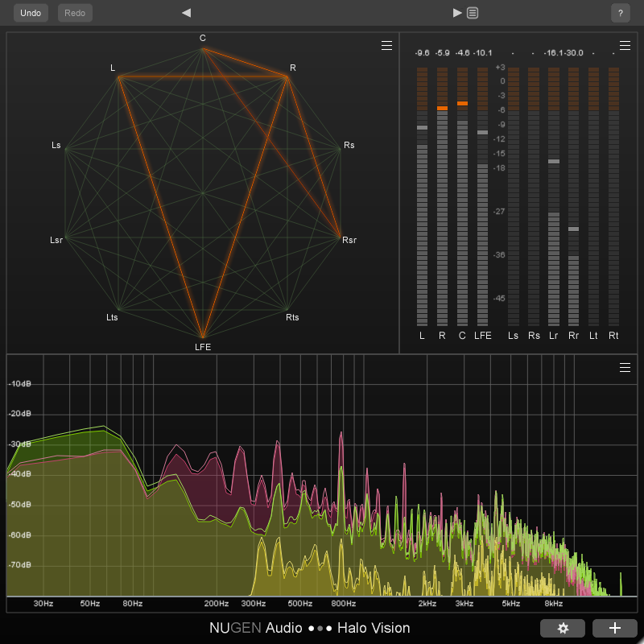Go to next preset with right arrow

pos(457,13)
